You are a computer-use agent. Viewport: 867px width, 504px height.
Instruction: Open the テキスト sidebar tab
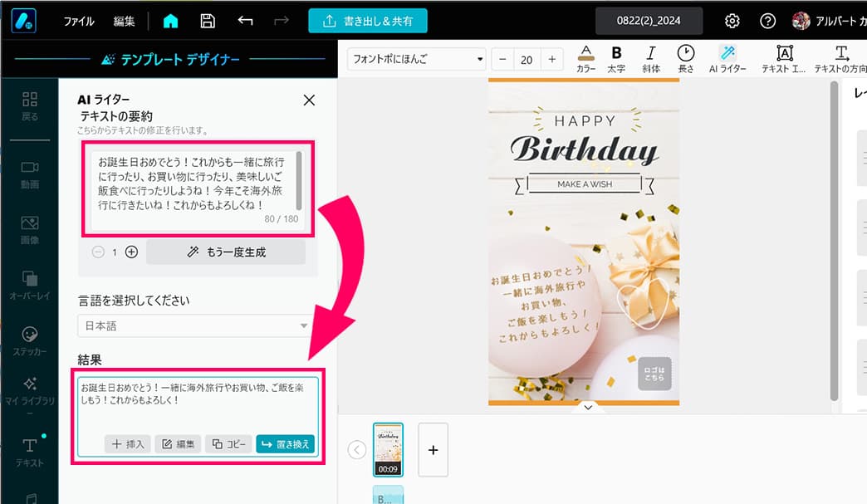(30, 452)
